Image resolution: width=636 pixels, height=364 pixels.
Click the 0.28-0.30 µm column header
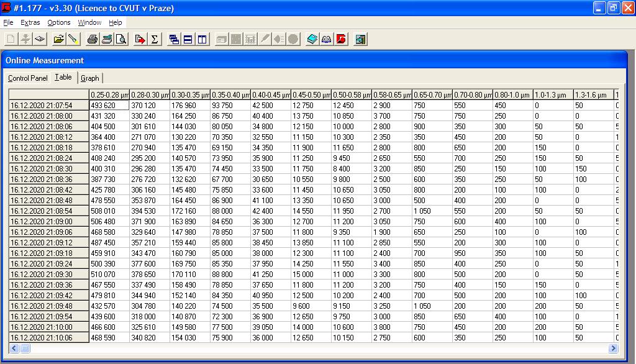pyautogui.click(x=150, y=95)
